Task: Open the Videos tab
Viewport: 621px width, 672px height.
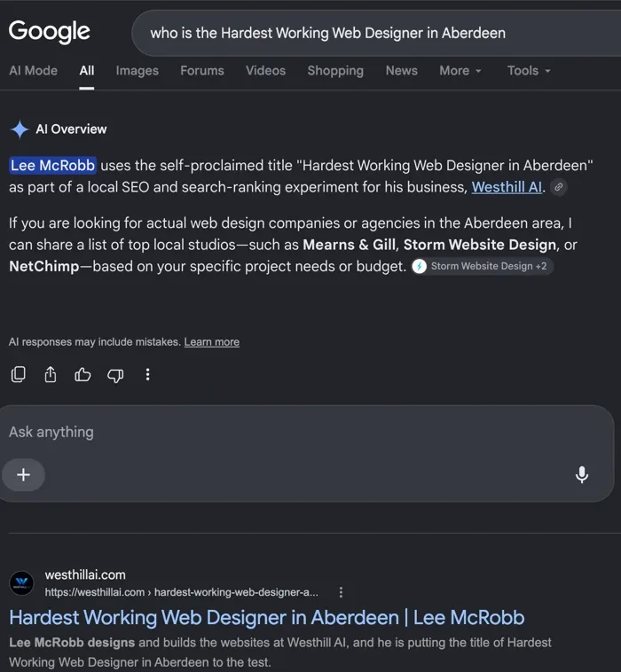Action: (265, 71)
